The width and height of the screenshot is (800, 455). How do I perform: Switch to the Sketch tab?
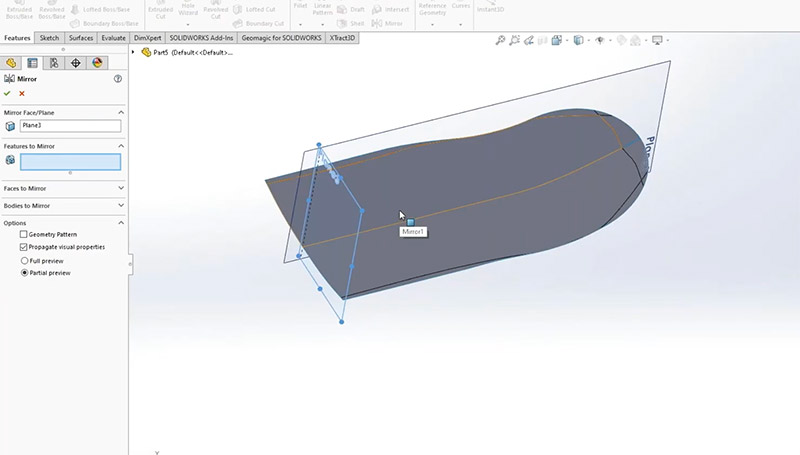pyautogui.click(x=49, y=37)
